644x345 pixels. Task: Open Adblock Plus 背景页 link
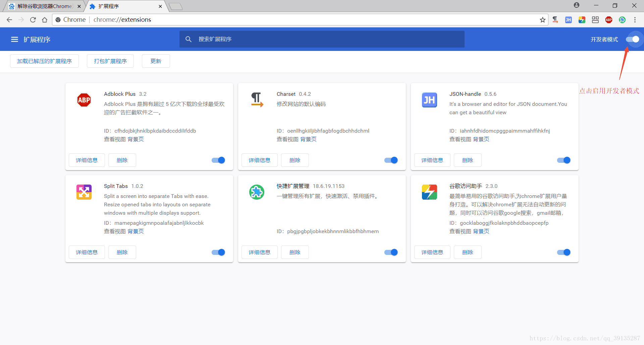click(x=136, y=139)
